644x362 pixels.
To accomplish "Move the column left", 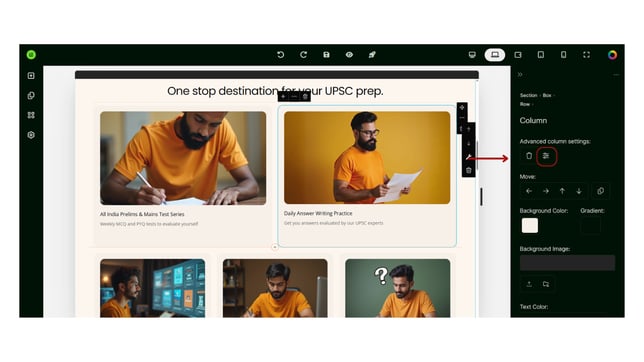I will (x=529, y=191).
